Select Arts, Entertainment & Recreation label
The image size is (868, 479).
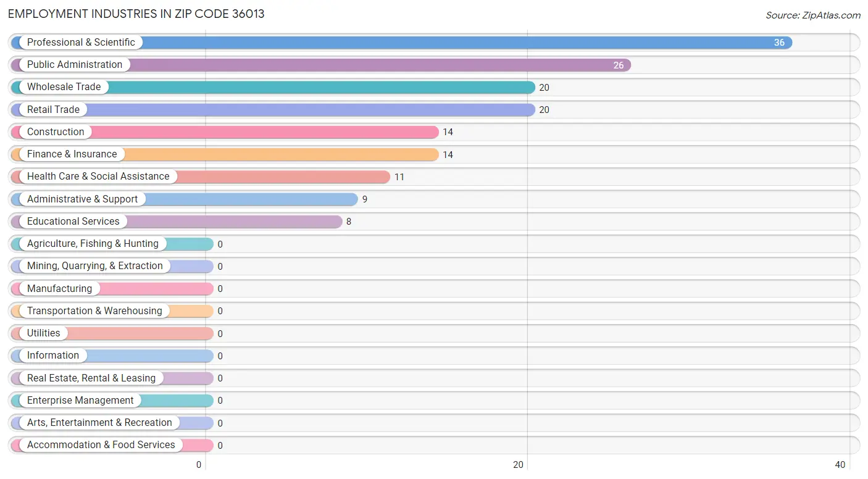pos(99,423)
